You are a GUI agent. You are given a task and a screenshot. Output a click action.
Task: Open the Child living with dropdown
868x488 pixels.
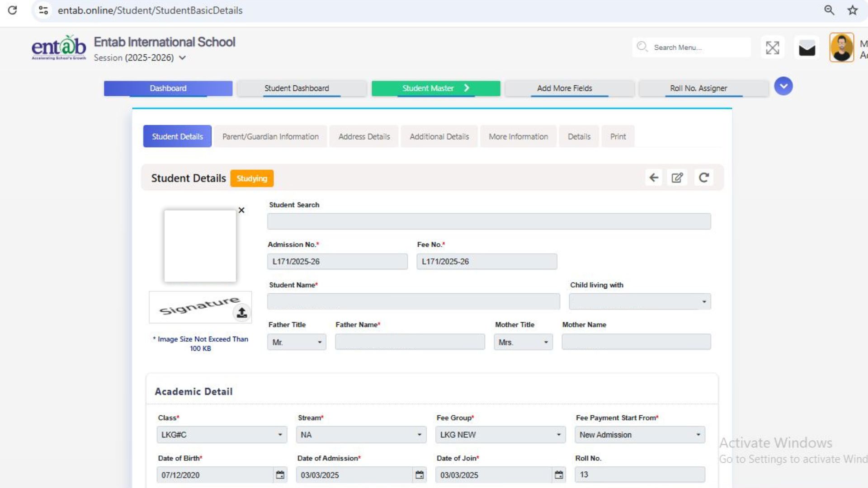pyautogui.click(x=639, y=302)
